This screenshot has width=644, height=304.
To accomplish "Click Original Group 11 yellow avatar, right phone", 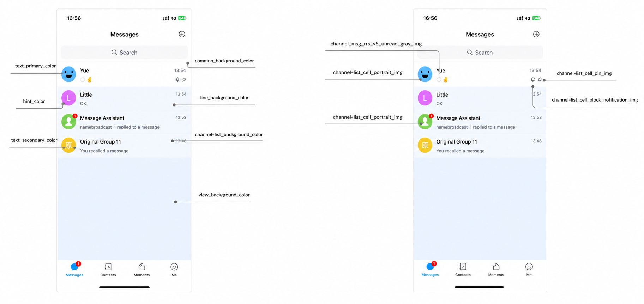I will coord(425,145).
